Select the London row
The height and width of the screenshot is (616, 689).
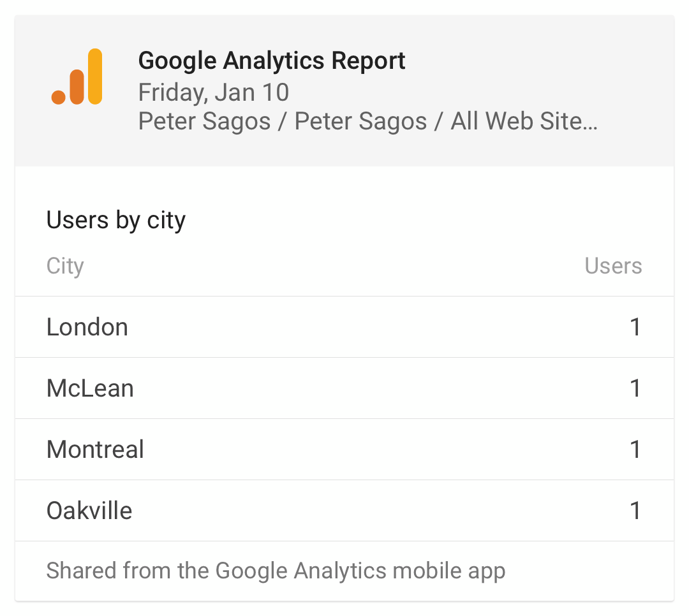coord(344,327)
